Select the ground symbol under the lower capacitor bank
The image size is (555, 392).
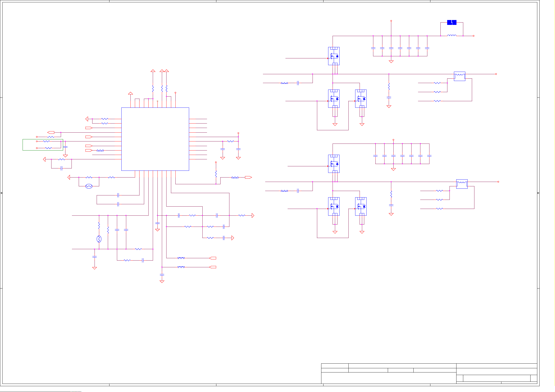tap(393, 169)
